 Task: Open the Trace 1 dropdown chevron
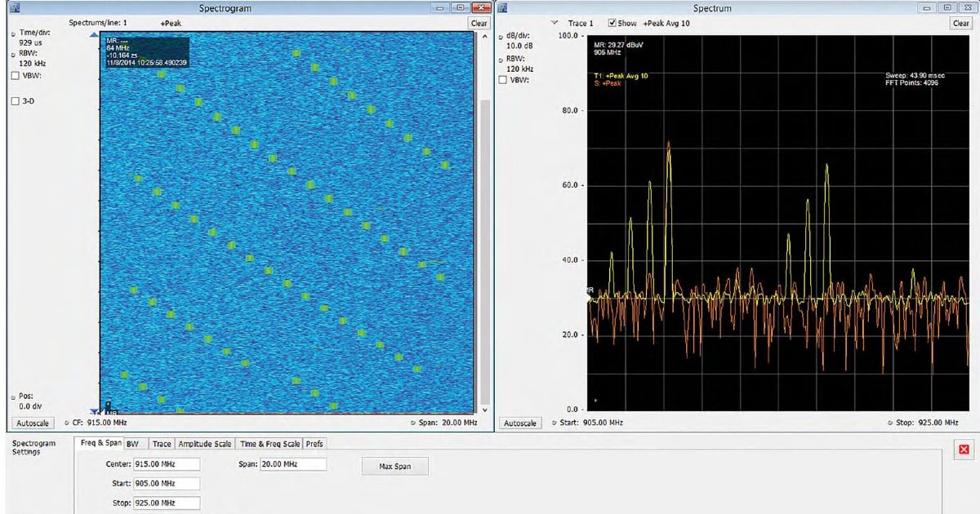554,23
